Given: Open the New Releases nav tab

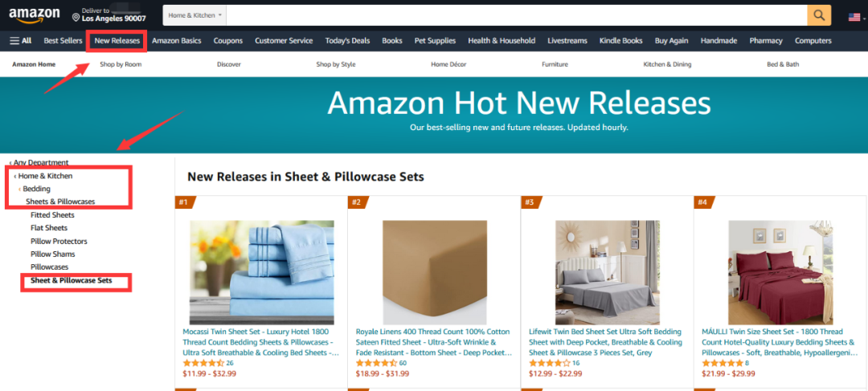Looking at the screenshot, I should pos(117,40).
